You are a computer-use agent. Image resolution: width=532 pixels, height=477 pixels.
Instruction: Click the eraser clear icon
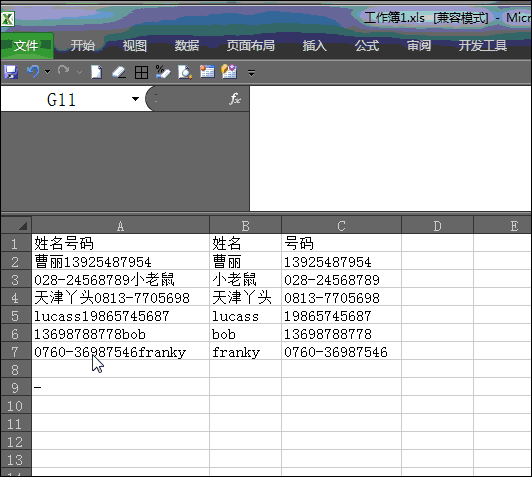pos(119,72)
